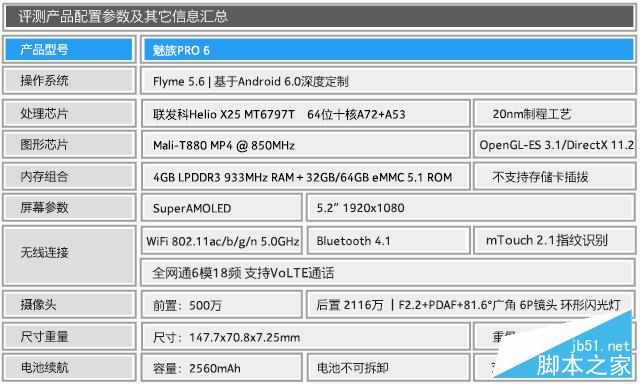Select the '电池不可拆卸' cell
Image resolution: width=640 pixels, height=384 pixels.
[x=388, y=368]
